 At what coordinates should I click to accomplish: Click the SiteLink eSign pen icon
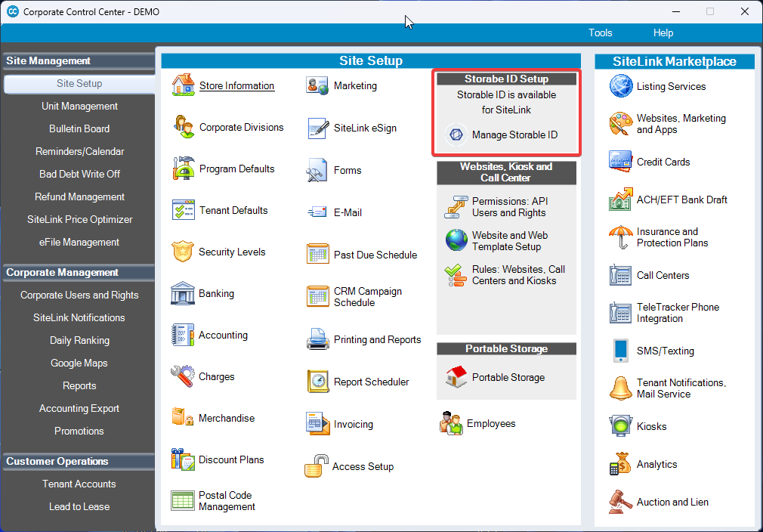point(317,128)
